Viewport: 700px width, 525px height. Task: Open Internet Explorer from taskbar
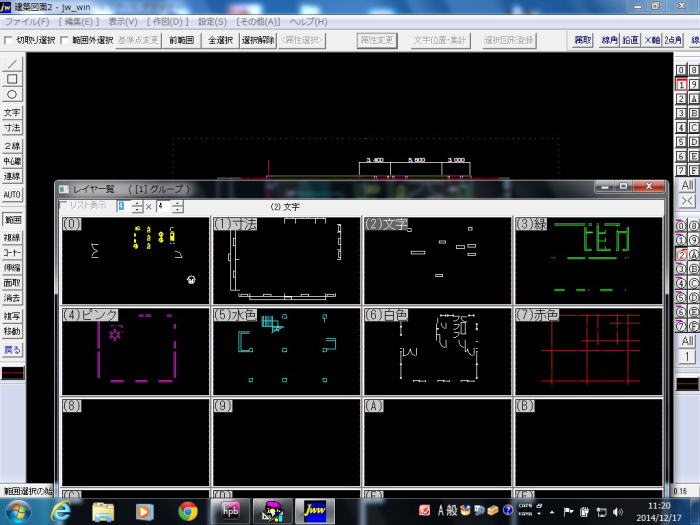[60, 512]
